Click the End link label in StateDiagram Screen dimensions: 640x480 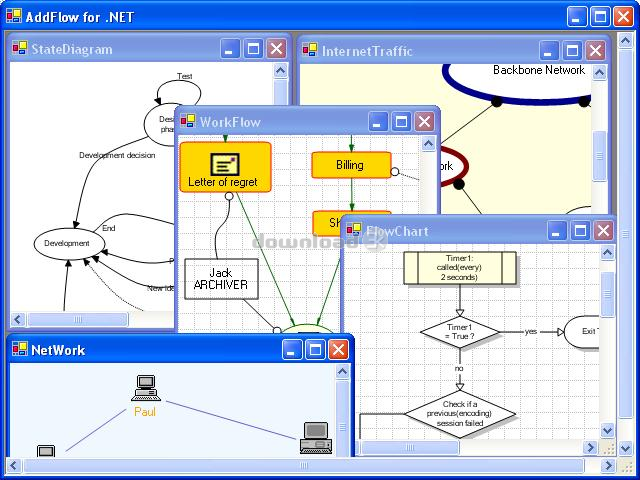click(x=109, y=228)
